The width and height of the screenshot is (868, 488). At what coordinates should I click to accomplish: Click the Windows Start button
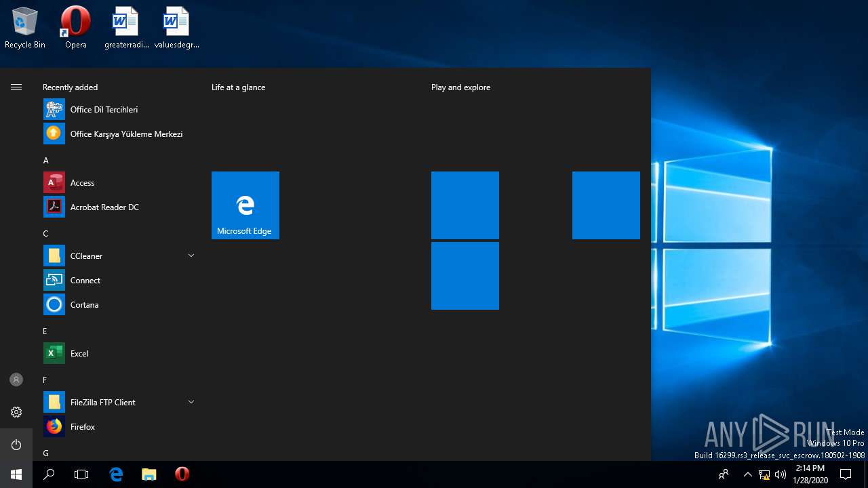pyautogui.click(x=16, y=474)
